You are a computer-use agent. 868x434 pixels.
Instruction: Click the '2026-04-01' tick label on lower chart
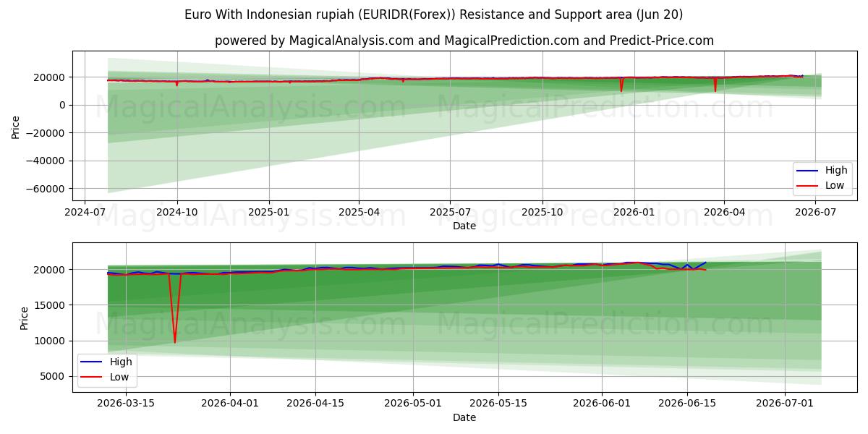point(230,404)
